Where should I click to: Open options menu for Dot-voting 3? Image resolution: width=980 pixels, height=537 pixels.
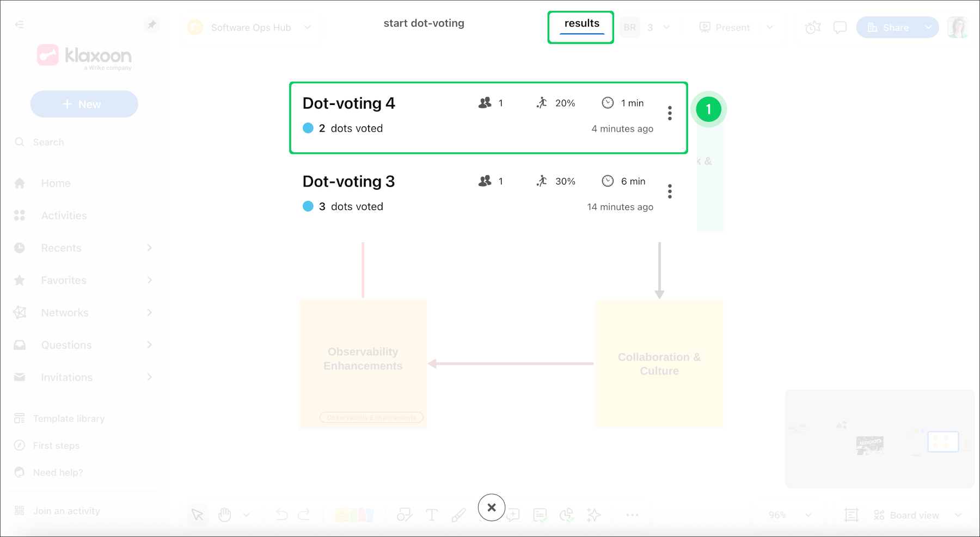pyautogui.click(x=670, y=192)
